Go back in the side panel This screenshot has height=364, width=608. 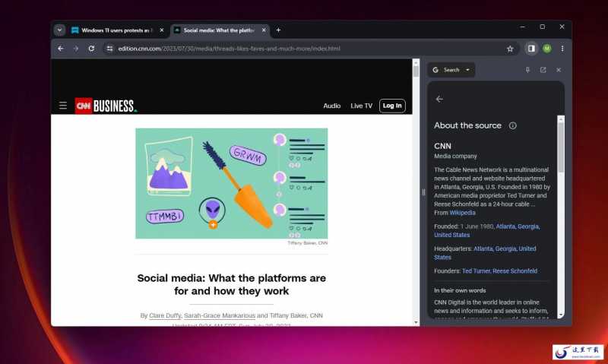pos(439,100)
